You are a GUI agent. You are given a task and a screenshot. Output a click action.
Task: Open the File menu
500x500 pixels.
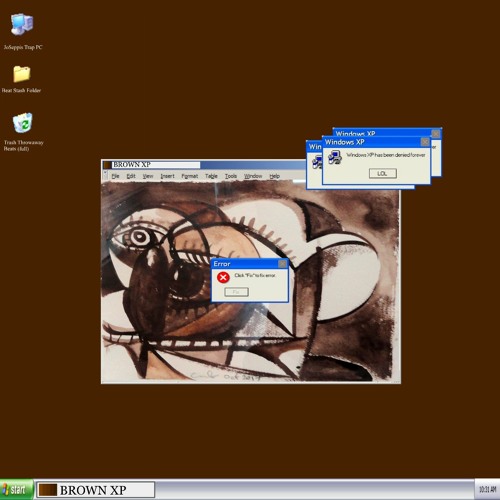click(x=115, y=176)
